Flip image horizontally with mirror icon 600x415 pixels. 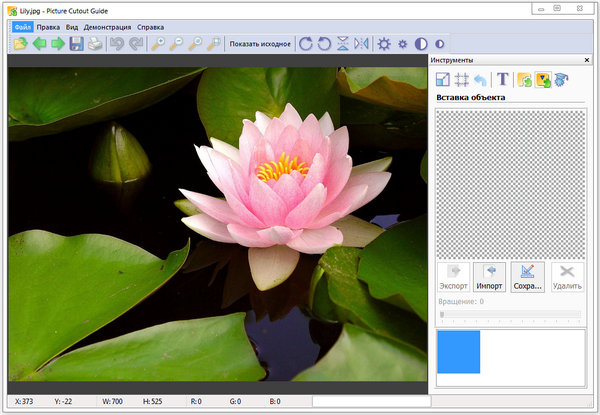361,44
